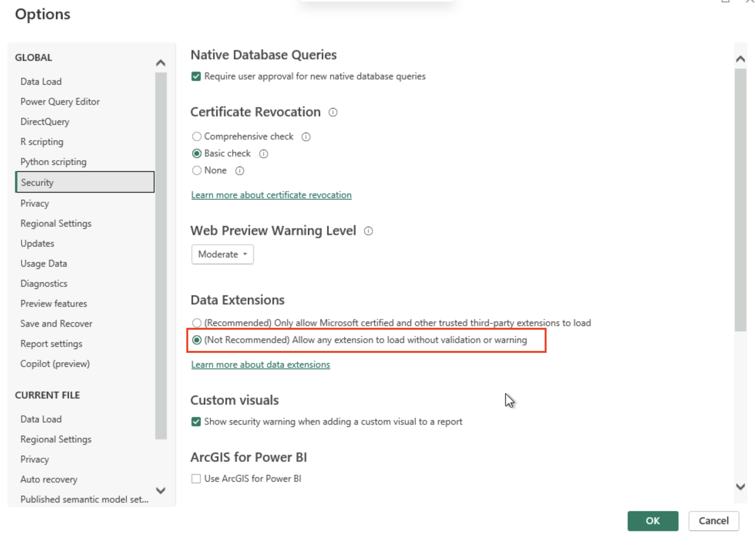Click info icon beside Basic check

point(264,154)
